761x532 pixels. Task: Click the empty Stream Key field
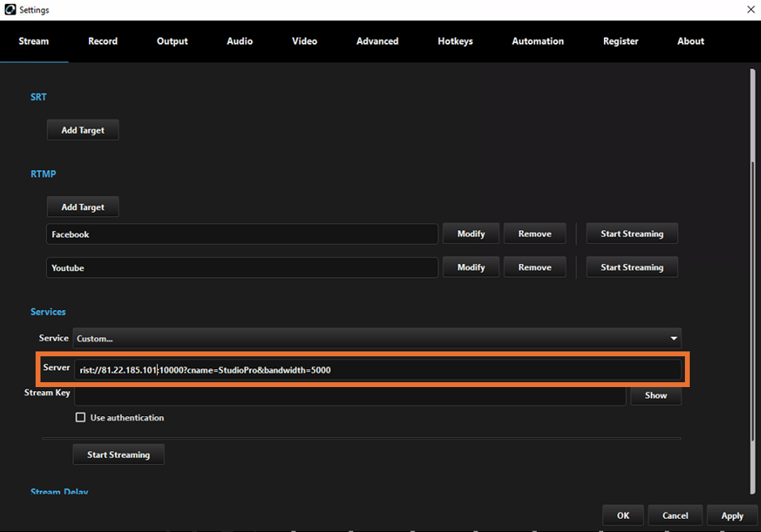[348, 395]
